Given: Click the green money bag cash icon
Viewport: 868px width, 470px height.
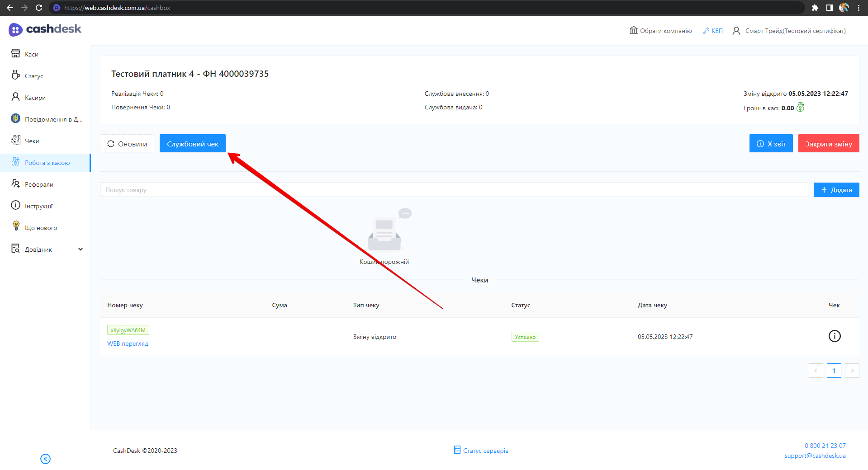Looking at the screenshot, I should tap(800, 108).
